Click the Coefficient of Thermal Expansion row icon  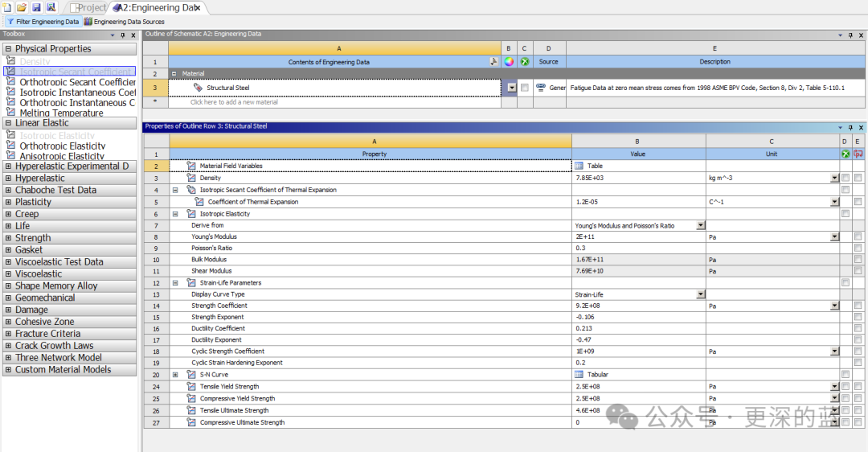pyautogui.click(x=199, y=202)
